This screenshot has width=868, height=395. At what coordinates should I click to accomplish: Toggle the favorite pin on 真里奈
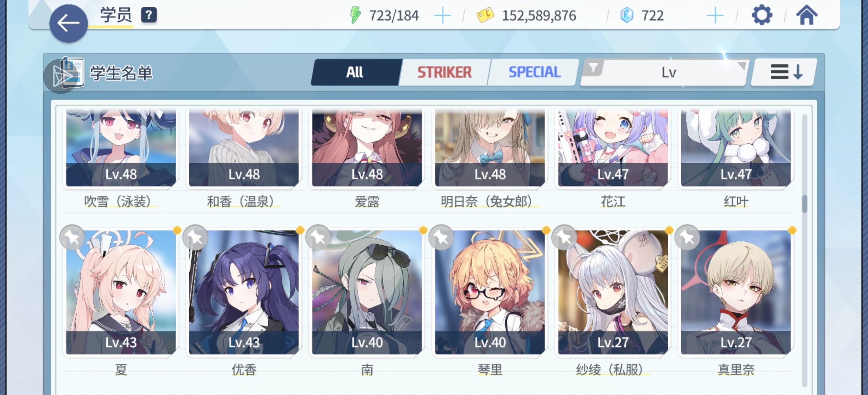[688, 238]
